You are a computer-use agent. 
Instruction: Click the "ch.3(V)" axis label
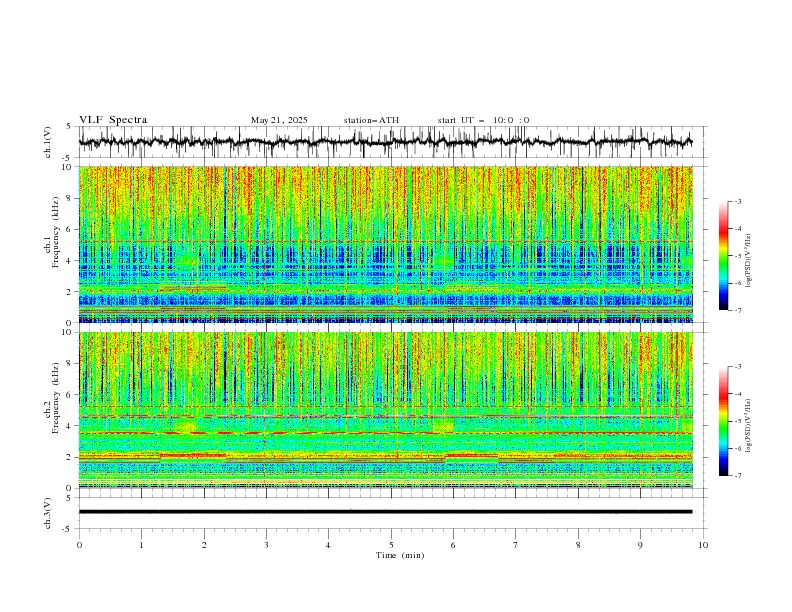pos(48,513)
